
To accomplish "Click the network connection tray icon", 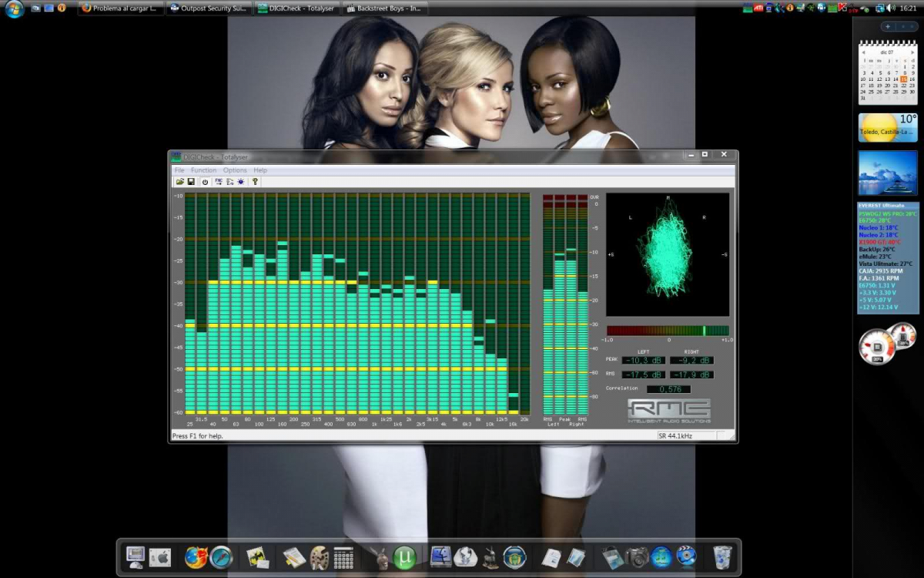I will tap(879, 8).
